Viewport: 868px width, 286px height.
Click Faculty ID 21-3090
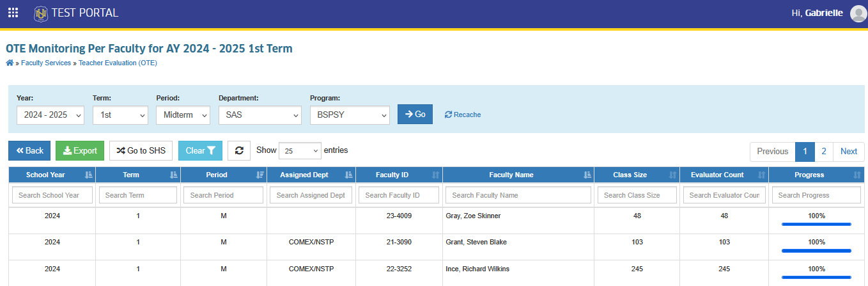click(x=399, y=242)
